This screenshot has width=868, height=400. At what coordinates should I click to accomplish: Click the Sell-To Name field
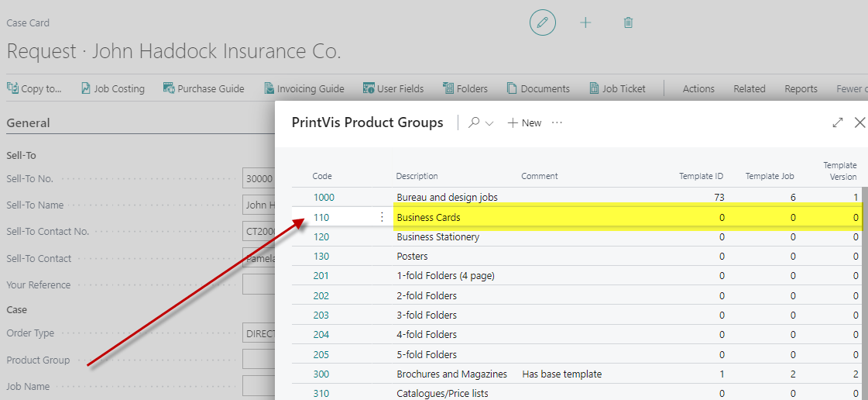pyautogui.click(x=259, y=205)
